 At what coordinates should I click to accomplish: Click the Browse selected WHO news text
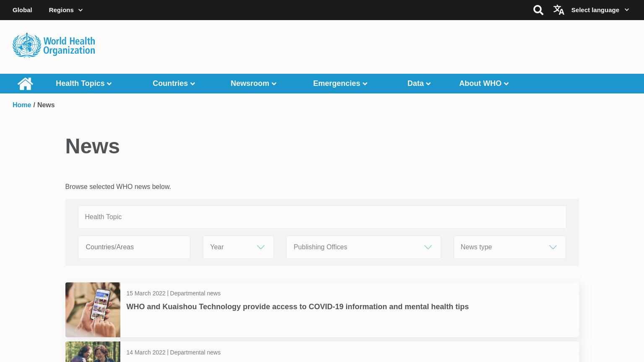click(x=118, y=187)
